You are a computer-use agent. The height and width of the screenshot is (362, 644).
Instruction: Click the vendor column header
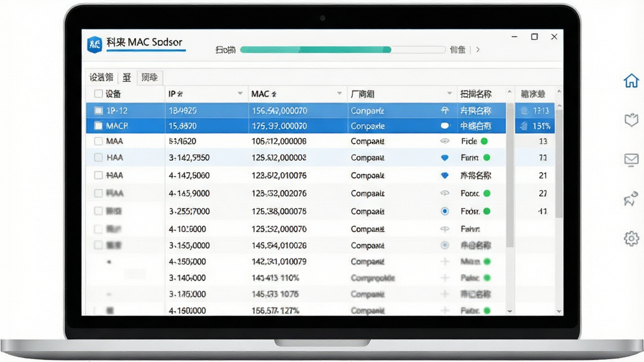click(402, 94)
